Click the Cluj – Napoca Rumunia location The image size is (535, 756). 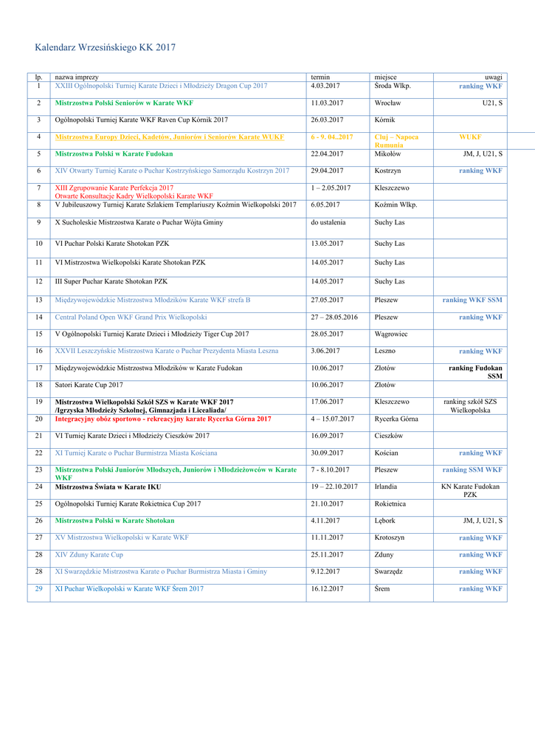point(396,141)
